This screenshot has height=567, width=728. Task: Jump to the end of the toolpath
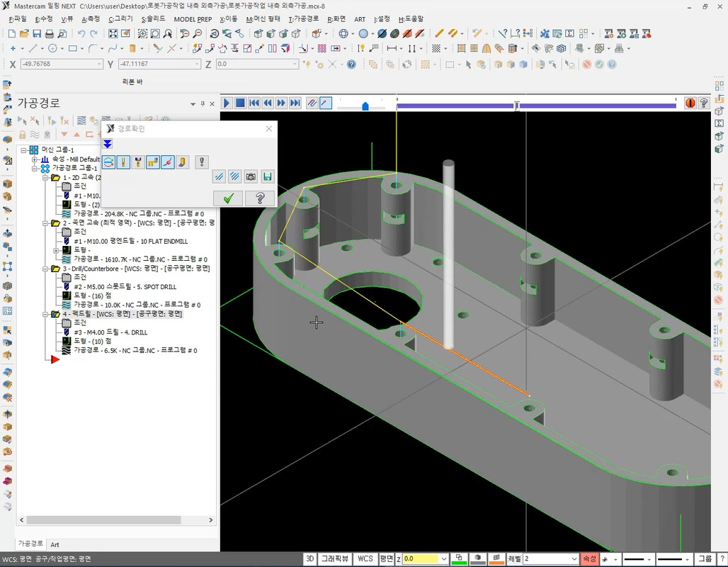[295, 103]
